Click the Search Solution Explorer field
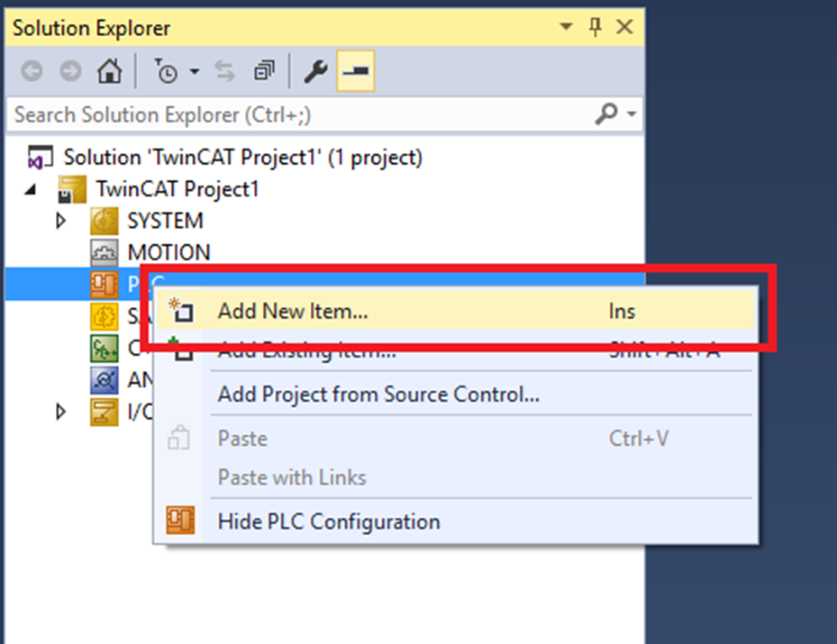 click(x=297, y=115)
